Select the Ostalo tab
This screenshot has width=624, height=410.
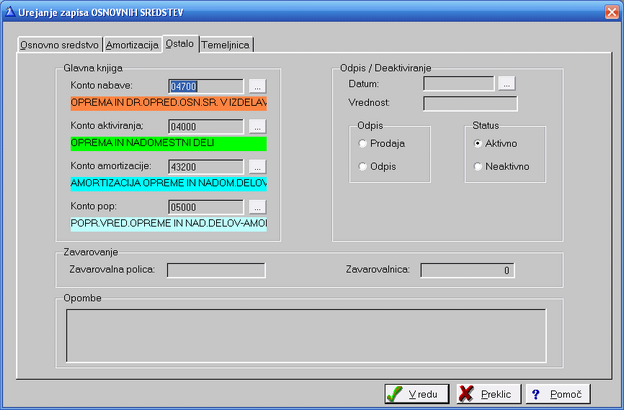[x=180, y=43]
